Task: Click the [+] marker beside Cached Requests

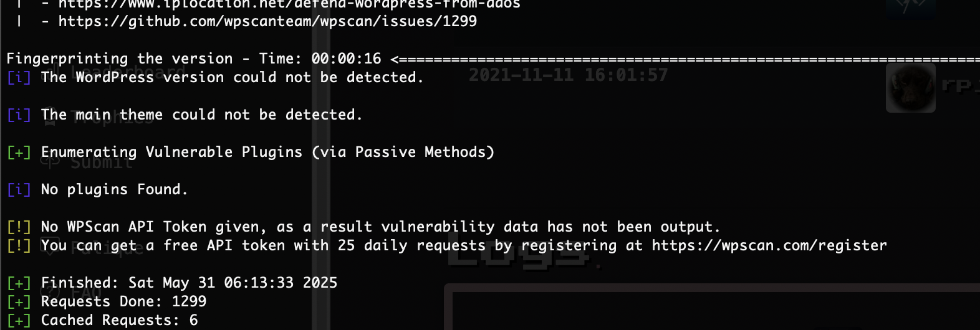Action: pyautogui.click(x=19, y=321)
